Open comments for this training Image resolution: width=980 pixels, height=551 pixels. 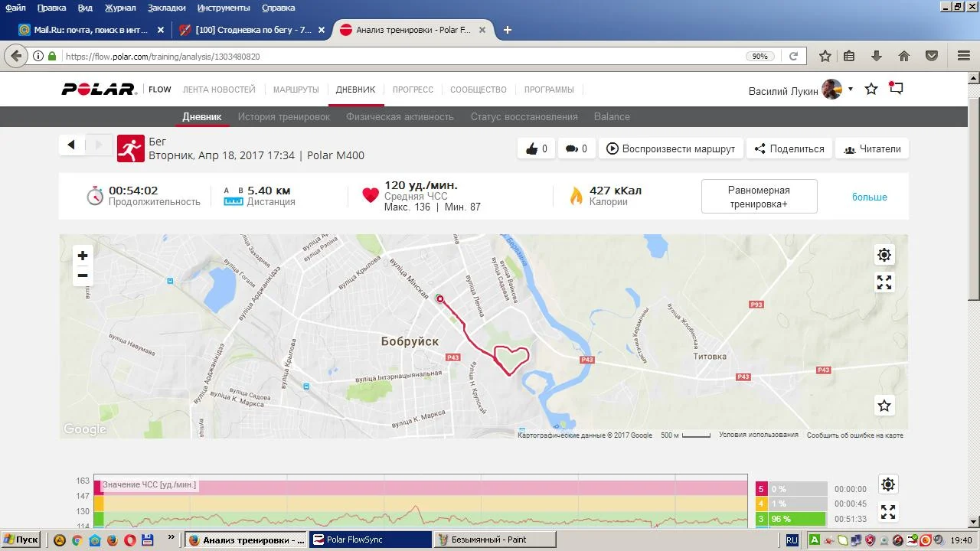pyautogui.click(x=576, y=148)
